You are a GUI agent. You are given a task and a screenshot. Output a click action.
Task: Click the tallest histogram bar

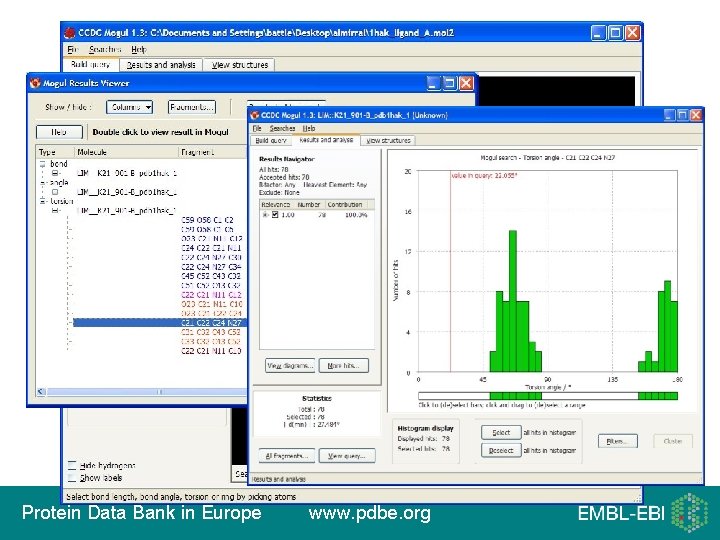coord(513,301)
